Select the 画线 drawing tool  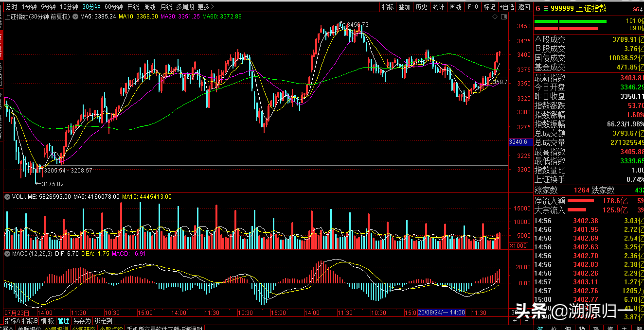click(x=455, y=7)
